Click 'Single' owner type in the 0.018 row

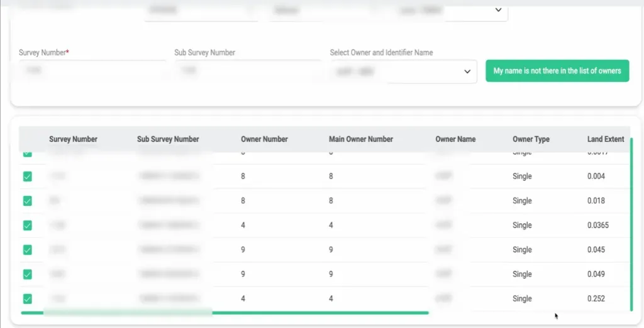(x=522, y=200)
